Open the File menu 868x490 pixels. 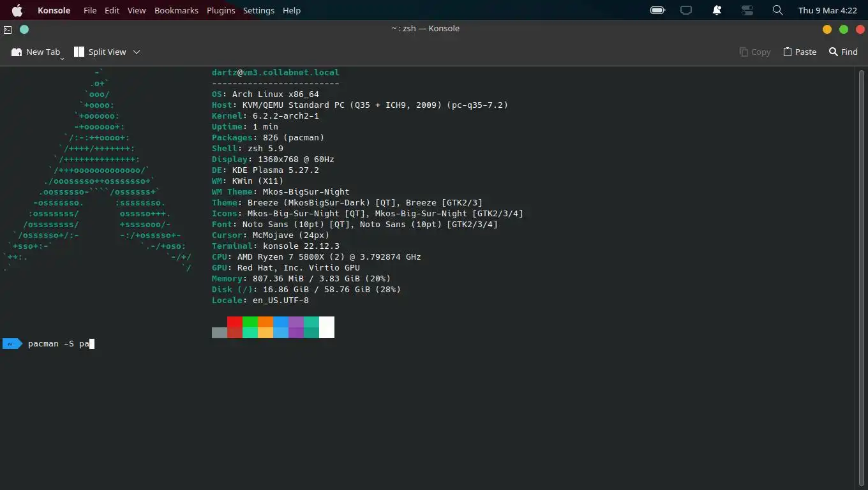tap(90, 10)
